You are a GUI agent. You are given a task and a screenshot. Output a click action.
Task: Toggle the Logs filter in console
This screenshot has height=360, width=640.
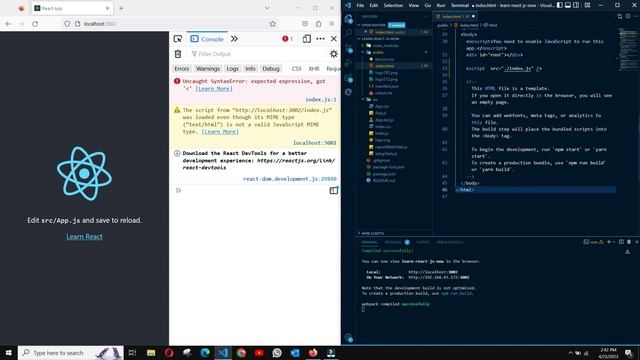click(232, 69)
